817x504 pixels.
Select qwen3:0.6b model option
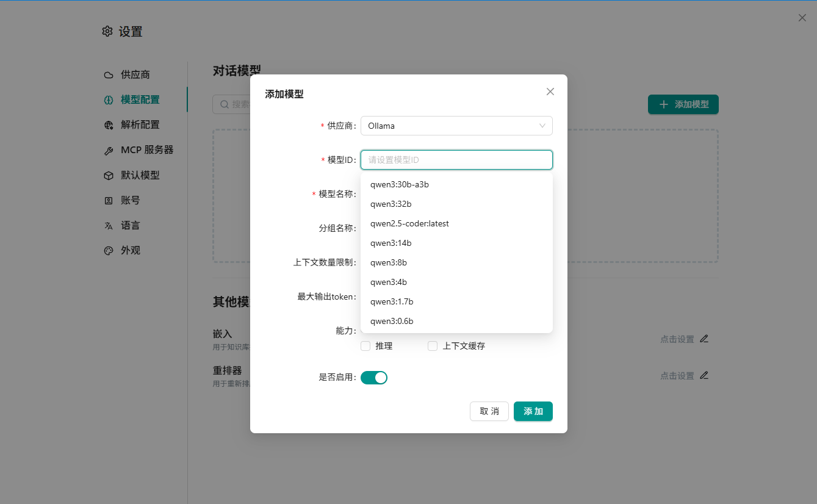[x=456, y=321]
